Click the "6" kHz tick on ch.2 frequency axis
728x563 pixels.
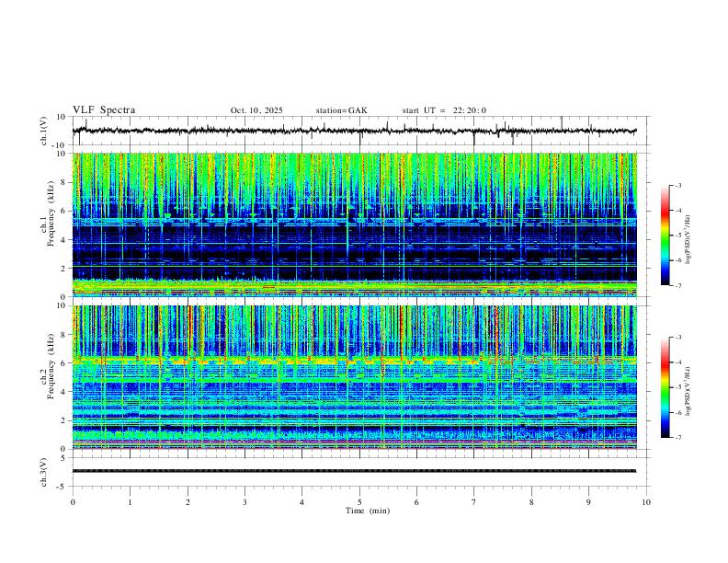click(x=65, y=363)
